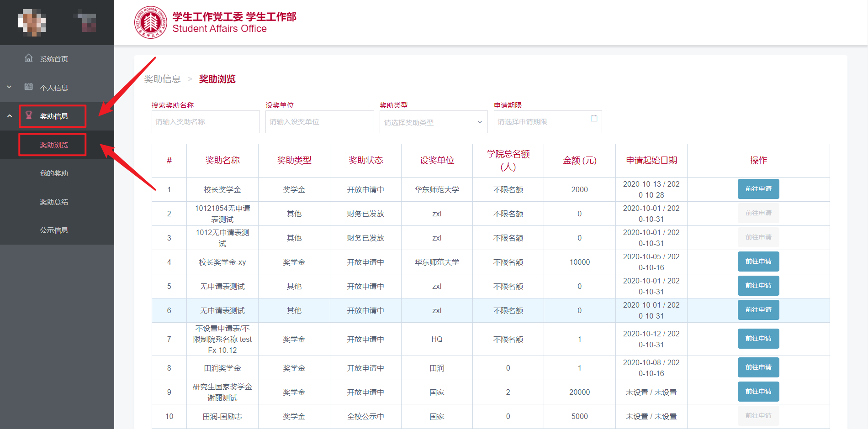Click the user avatar in sidebar header
Screen dimensions: 868x429
[32, 22]
